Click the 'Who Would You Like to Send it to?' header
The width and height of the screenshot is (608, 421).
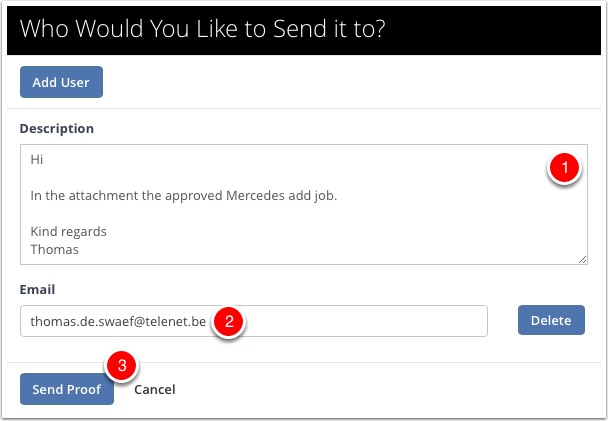(202, 29)
